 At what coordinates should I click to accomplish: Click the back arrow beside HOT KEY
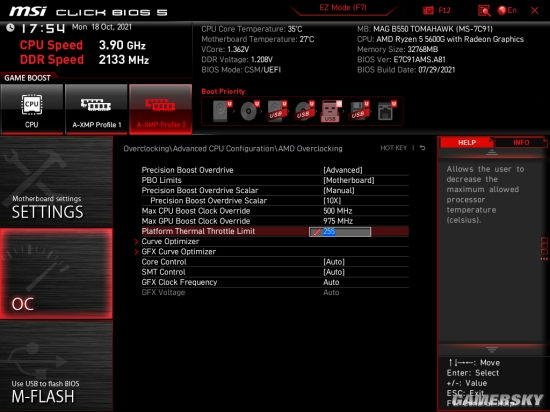(x=422, y=148)
